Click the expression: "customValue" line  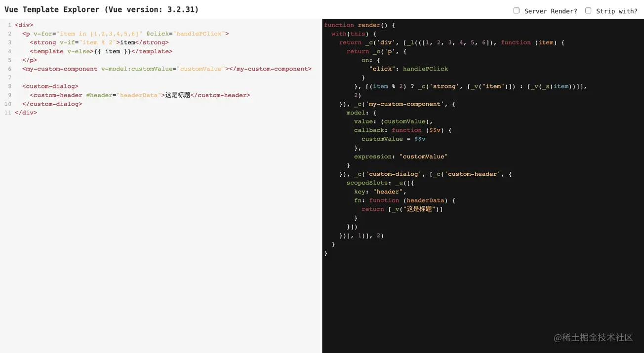(401, 157)
